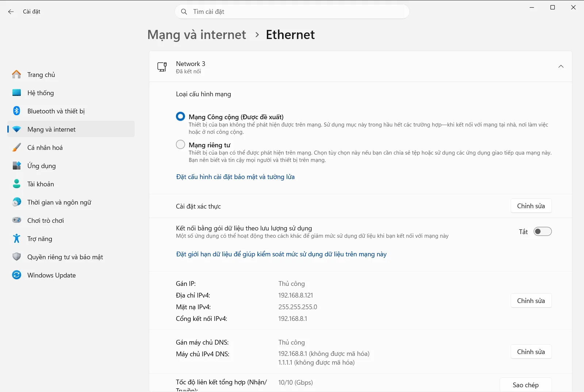Click the 10/10 (Gbps) link speed
The image size is (584, 392).
coord(296,383)
